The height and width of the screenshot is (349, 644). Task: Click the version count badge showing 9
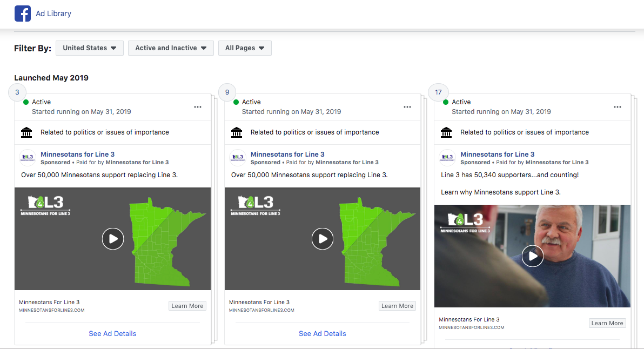click(227, 92)
